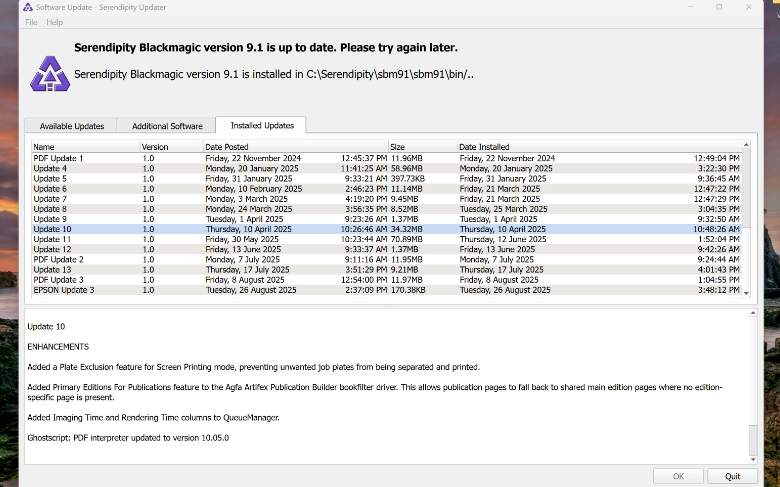Click the Quit button
Viewport: 780px width, 487px height.
(x=732, y=476)
